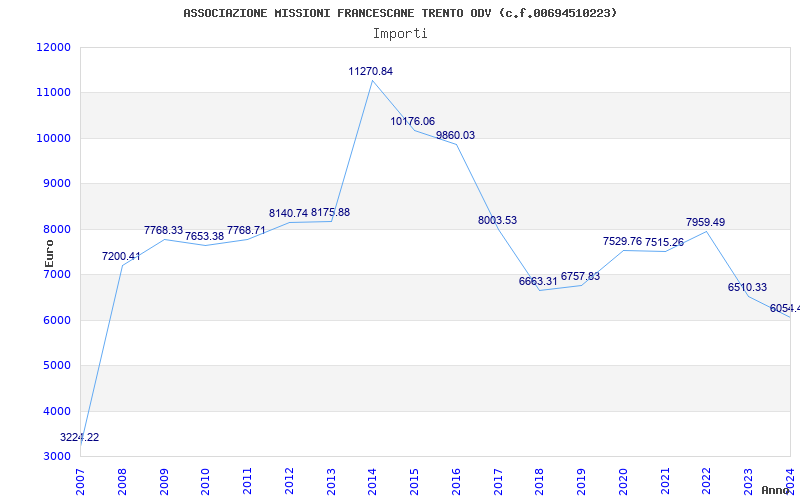Click the 8140.74 data label
This screenshot has height=500, width=800.
[x=288, y=213]
